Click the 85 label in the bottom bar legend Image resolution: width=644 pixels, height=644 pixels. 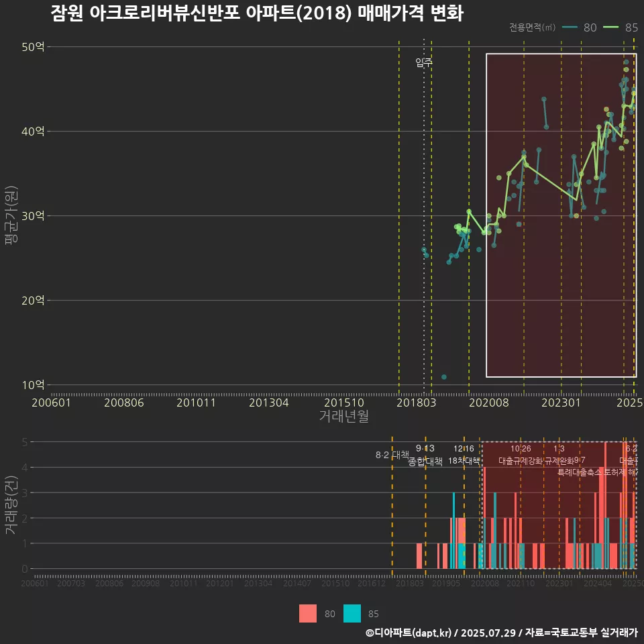pos(374,614)
